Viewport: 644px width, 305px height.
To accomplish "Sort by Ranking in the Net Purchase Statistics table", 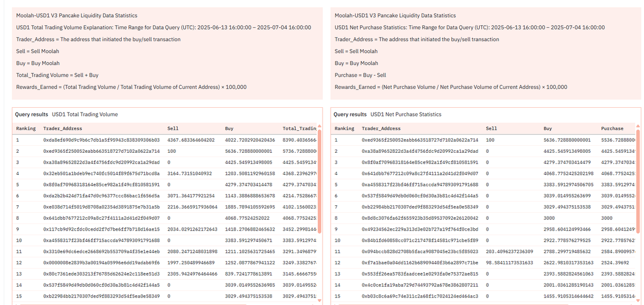I will coord(344,129).
